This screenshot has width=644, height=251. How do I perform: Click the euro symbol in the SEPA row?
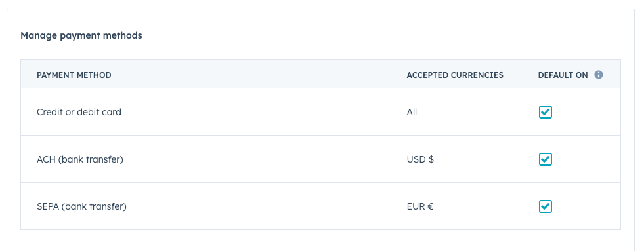[x=431, y=206]
